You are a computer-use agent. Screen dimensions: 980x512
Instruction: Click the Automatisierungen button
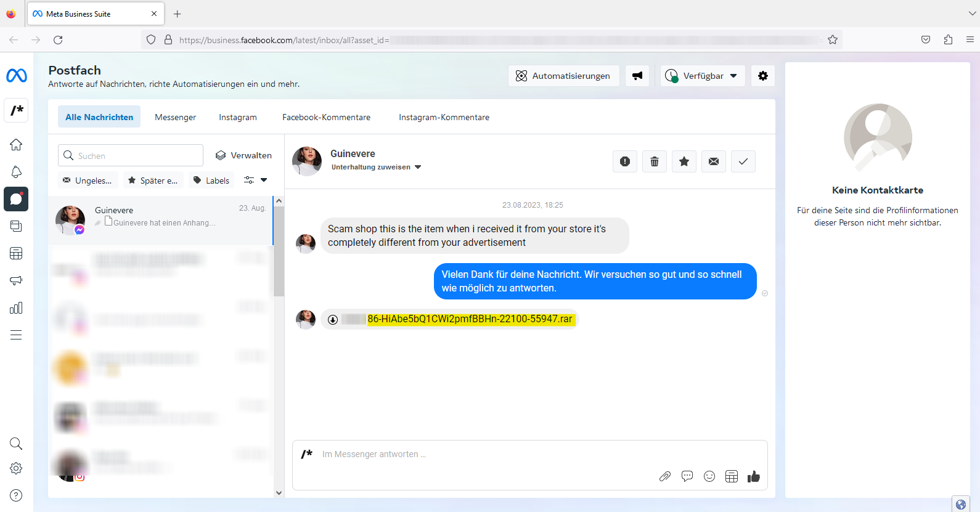[563, 76]
